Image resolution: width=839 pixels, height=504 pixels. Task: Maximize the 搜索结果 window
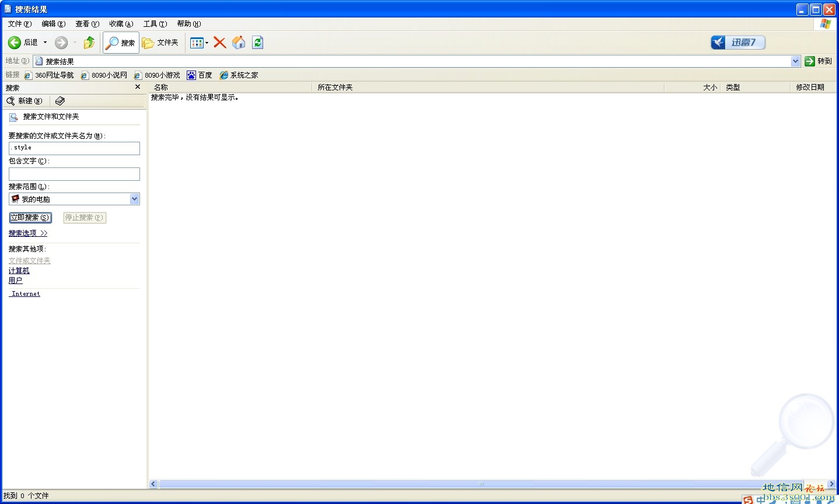(x=816, y=9)
